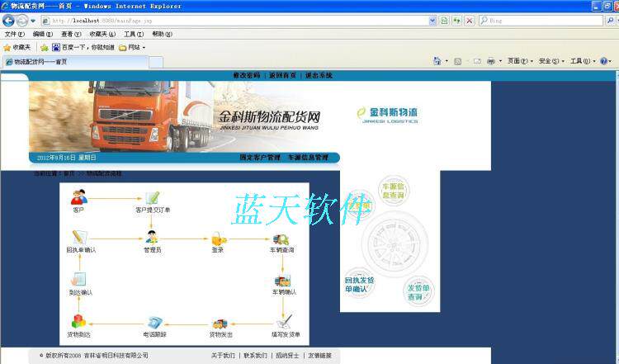This screenshot has height=364, width=619.
Task: Click the 友情链接 footer link
Action: click(x=319, y=356)
